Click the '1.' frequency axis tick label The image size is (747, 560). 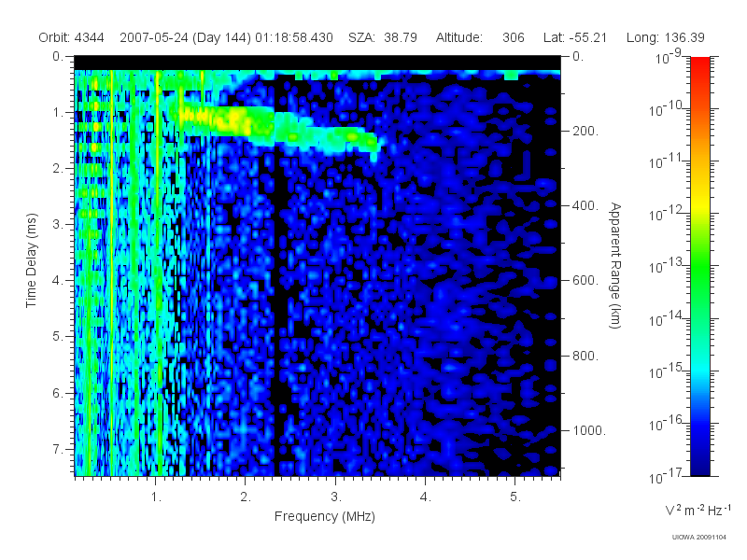click(x=156, y=497)
